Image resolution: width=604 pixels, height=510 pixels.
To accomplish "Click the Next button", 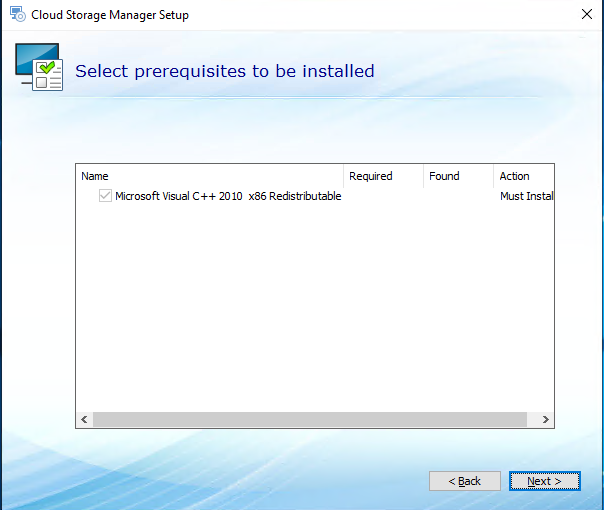I will (x=544, y=481).
